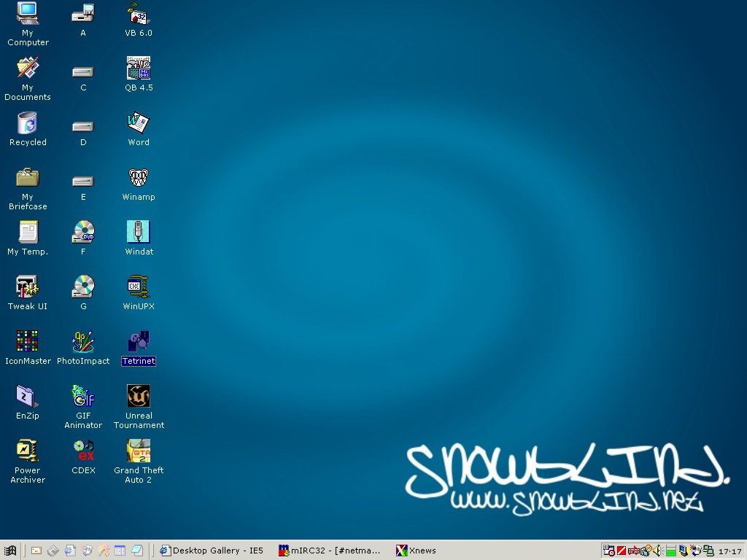The width and height of the screenshot is (747, 560).
Task: Click the Tetrinet desktop icon
Action: (x=139, y=342)
